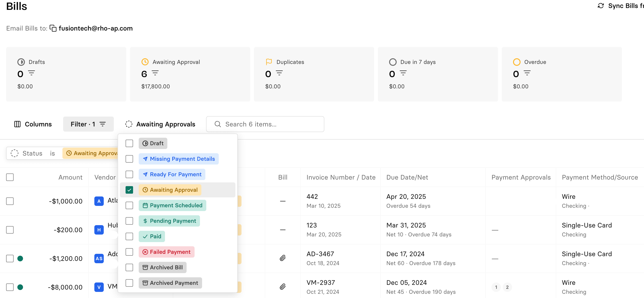Choose the Pending Payment option
The width and height of the screenshot is (644, 298).
tap(169, 221)
